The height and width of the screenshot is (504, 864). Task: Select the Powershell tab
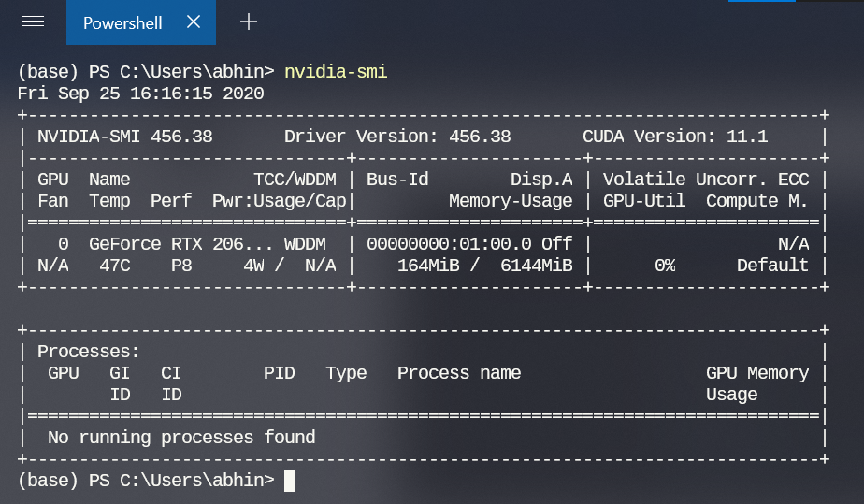click(122, 22)
